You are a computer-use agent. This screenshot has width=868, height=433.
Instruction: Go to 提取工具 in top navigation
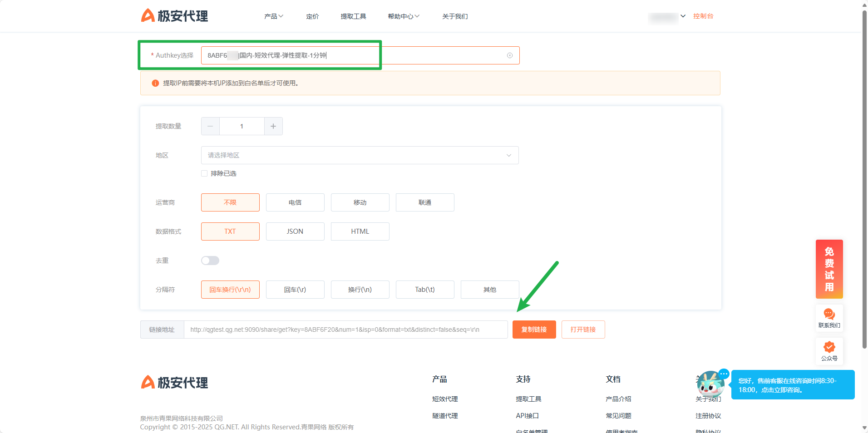click(x=353, y=16)
